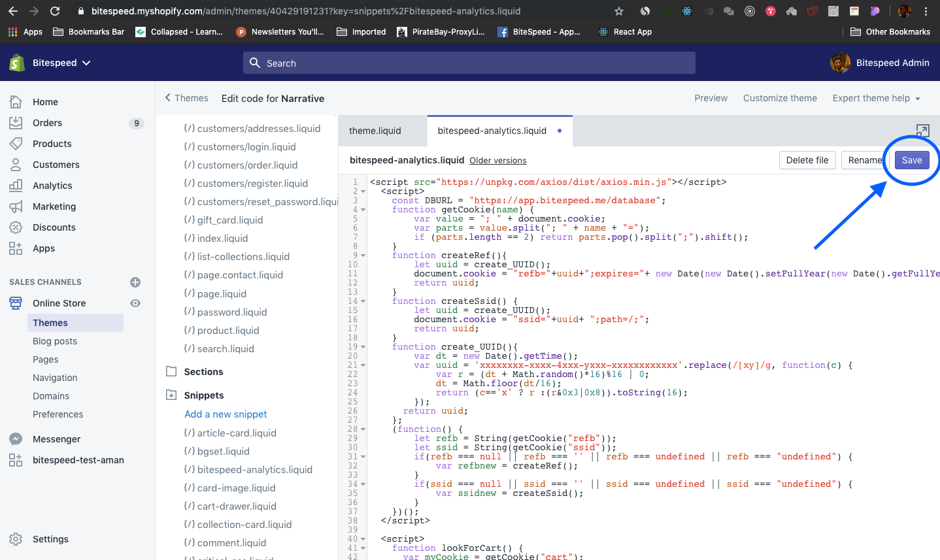Click the Shopify admin search field

tap(469, 63)
